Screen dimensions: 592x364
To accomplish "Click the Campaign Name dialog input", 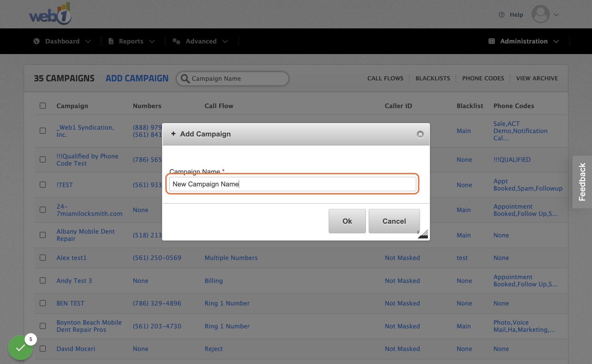I will (293, 184).
